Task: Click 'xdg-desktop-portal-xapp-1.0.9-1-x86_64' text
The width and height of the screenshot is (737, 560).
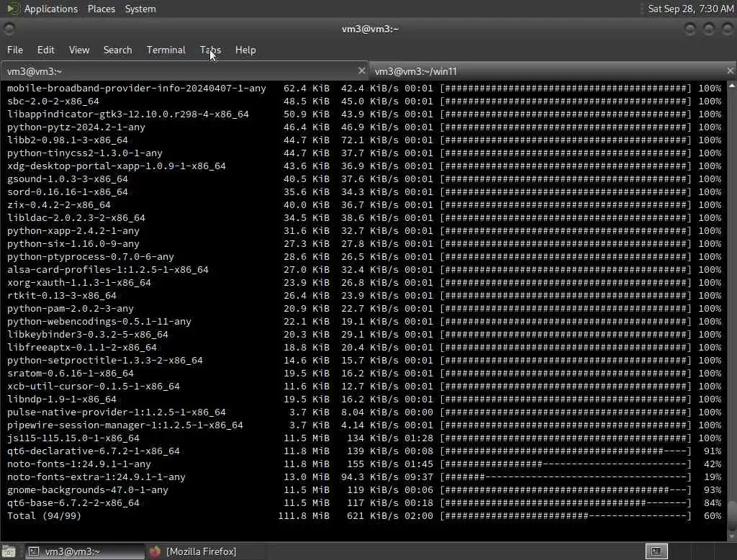Action: coord(116,166)
